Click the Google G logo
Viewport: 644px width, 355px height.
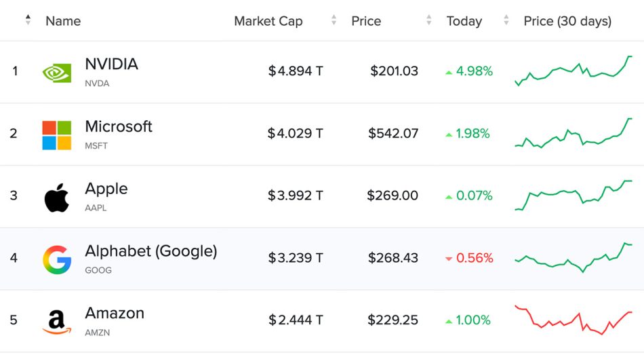(57, 260)
